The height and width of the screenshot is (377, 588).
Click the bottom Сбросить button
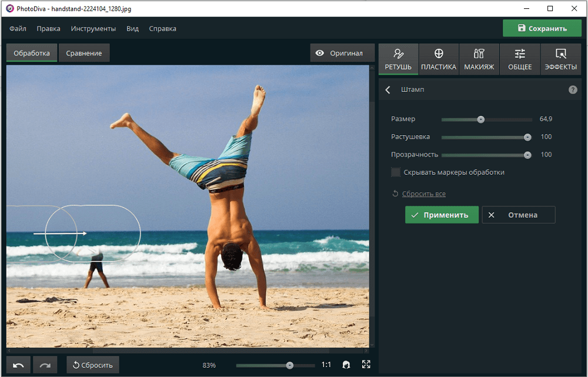point(93,365)
